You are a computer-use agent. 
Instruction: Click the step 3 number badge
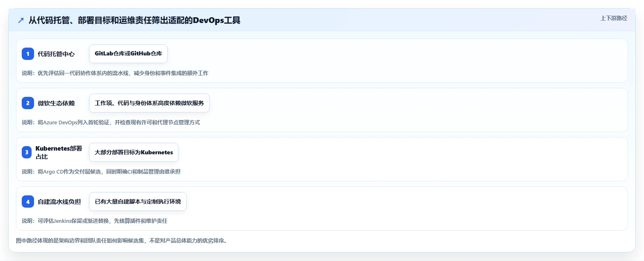click(x=27, y=152)
